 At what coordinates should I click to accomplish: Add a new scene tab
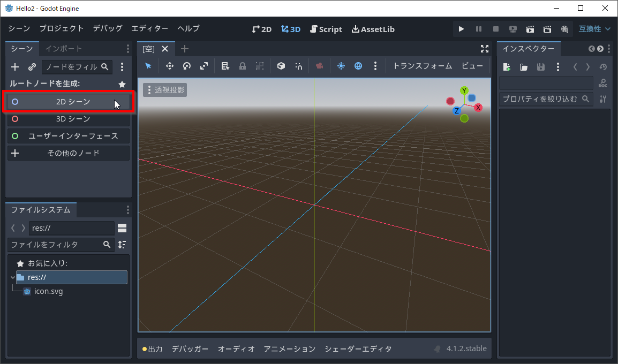[x=184, y=49]
